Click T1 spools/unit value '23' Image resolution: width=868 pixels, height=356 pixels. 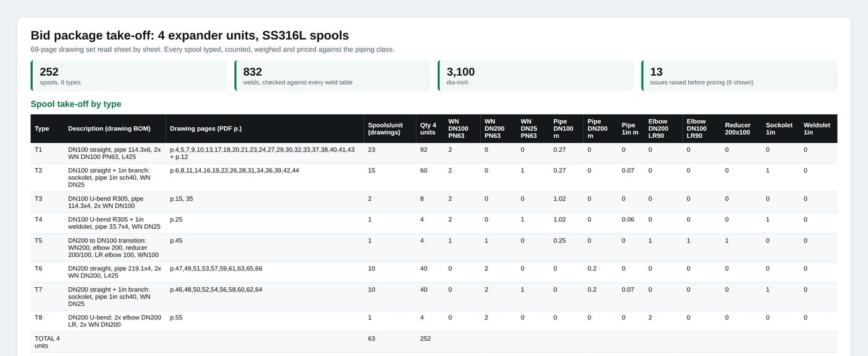[x=371, y=149]
